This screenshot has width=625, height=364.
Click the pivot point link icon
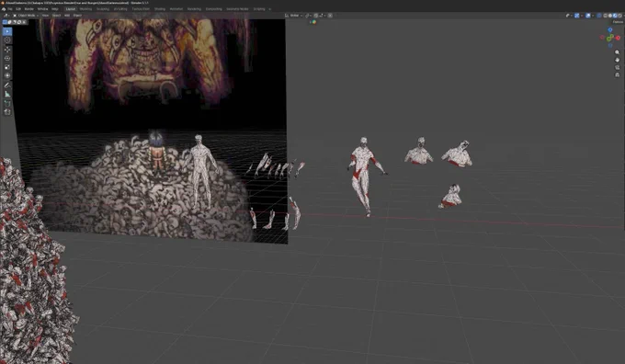[308, 16]
